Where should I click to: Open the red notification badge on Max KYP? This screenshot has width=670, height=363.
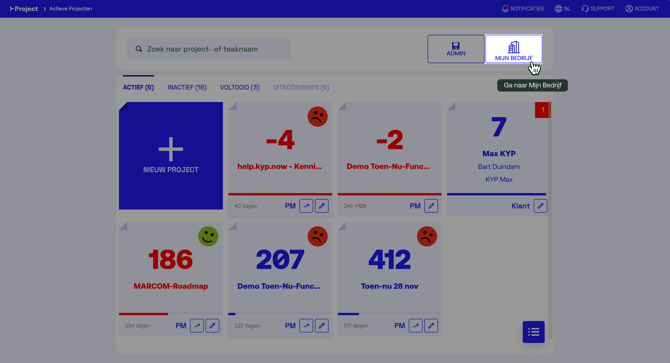pyautogui.click(x=543, y=110)
